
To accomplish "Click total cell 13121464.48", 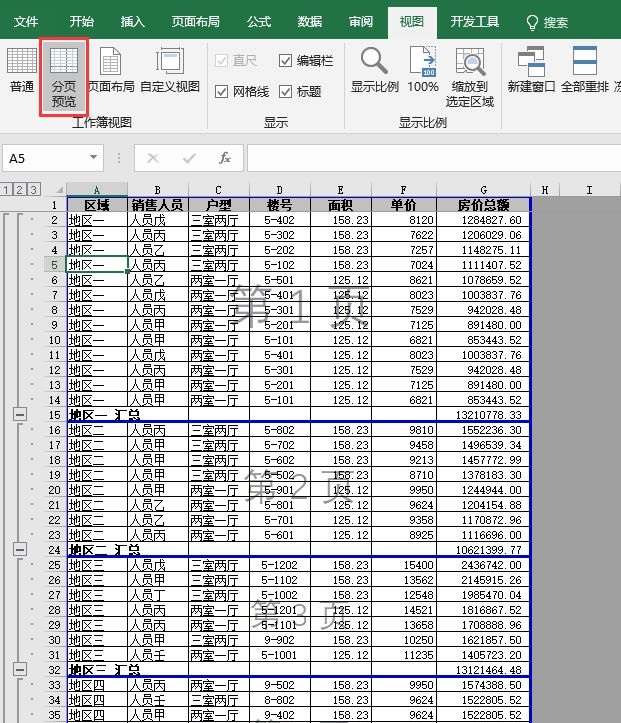I will [484, 670].
